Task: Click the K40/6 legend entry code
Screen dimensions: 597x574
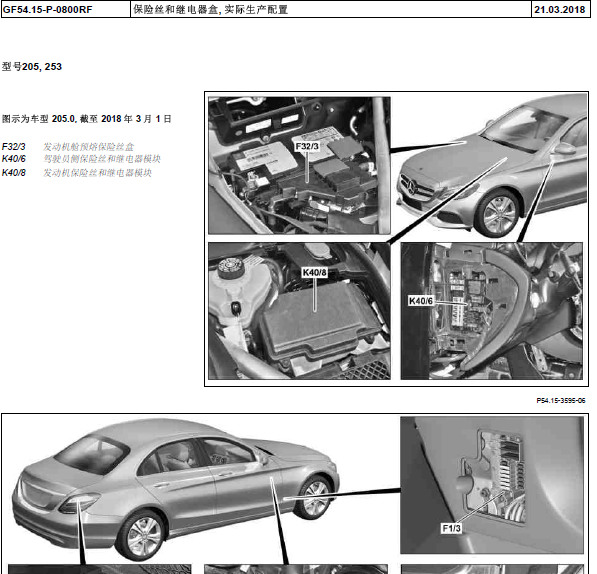Action: (x=14, y=159)
